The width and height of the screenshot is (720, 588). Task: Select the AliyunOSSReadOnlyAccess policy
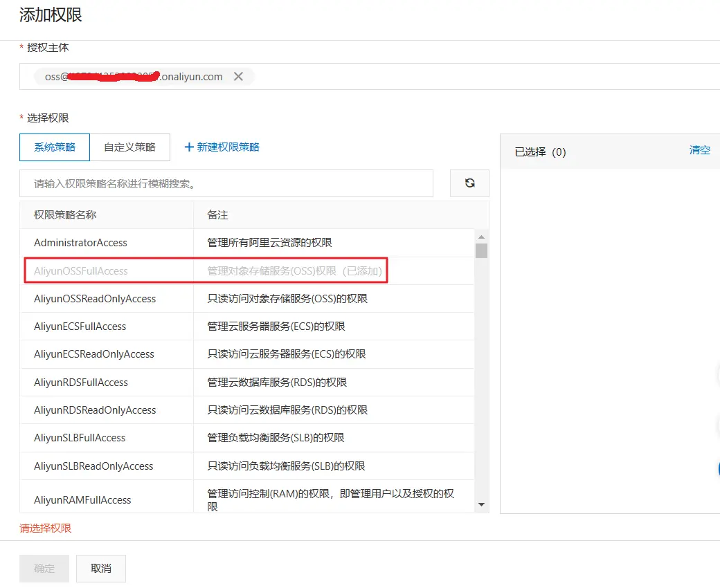click(x=247, y=299)
